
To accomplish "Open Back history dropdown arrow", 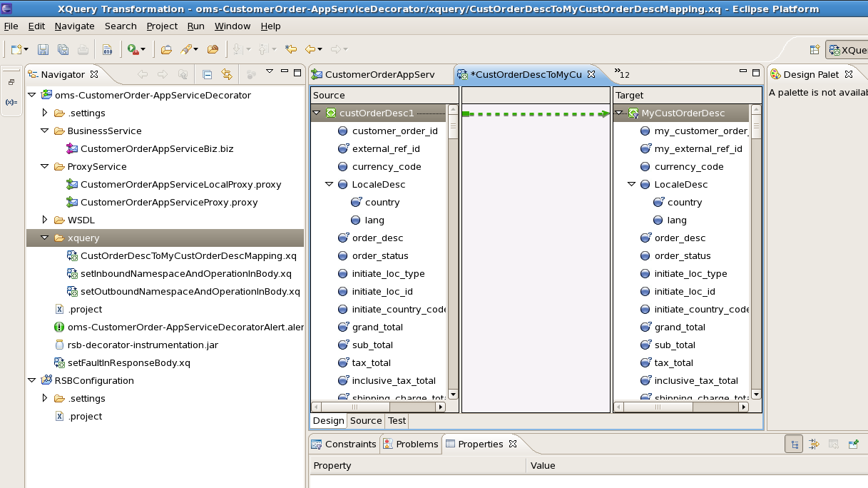I will (320, 50).
